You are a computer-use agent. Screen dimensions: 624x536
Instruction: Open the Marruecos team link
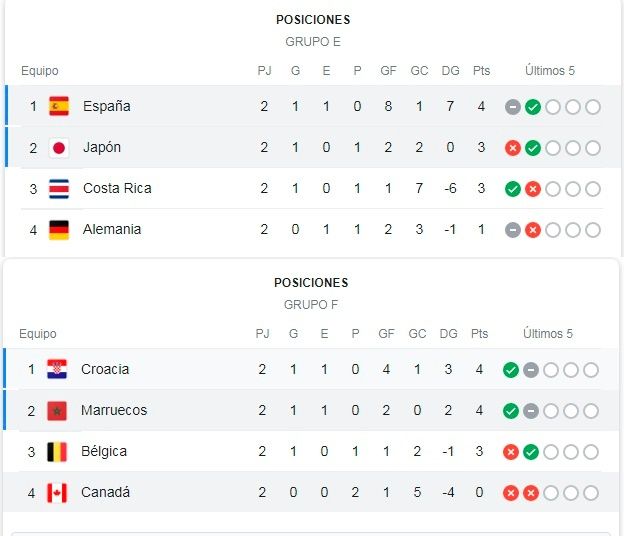[114, 410]
